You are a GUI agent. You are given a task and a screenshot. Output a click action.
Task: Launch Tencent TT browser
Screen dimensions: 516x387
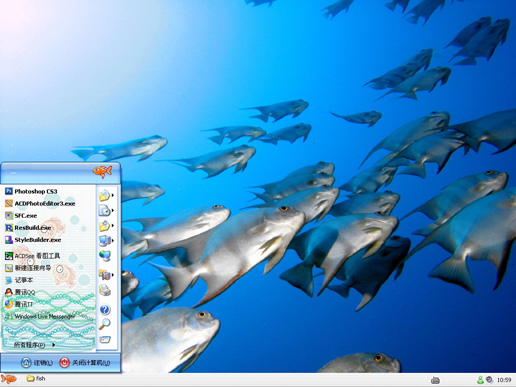[19, 304]
